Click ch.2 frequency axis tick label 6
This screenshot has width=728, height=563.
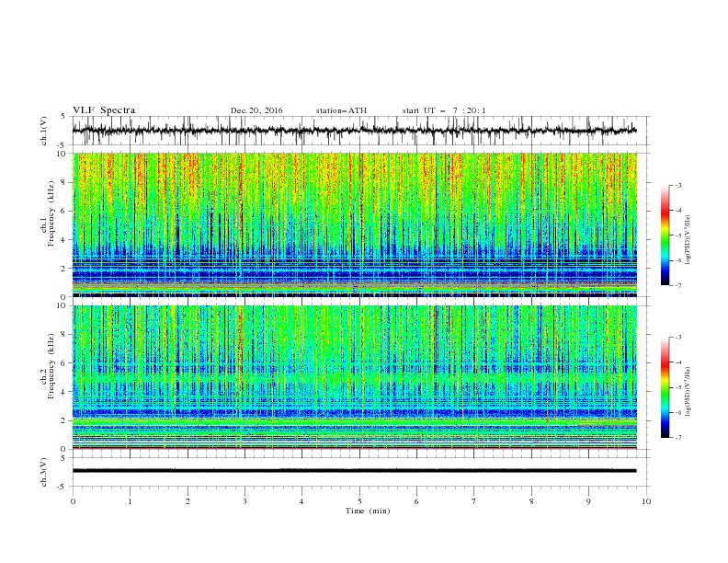pos(64,363)
